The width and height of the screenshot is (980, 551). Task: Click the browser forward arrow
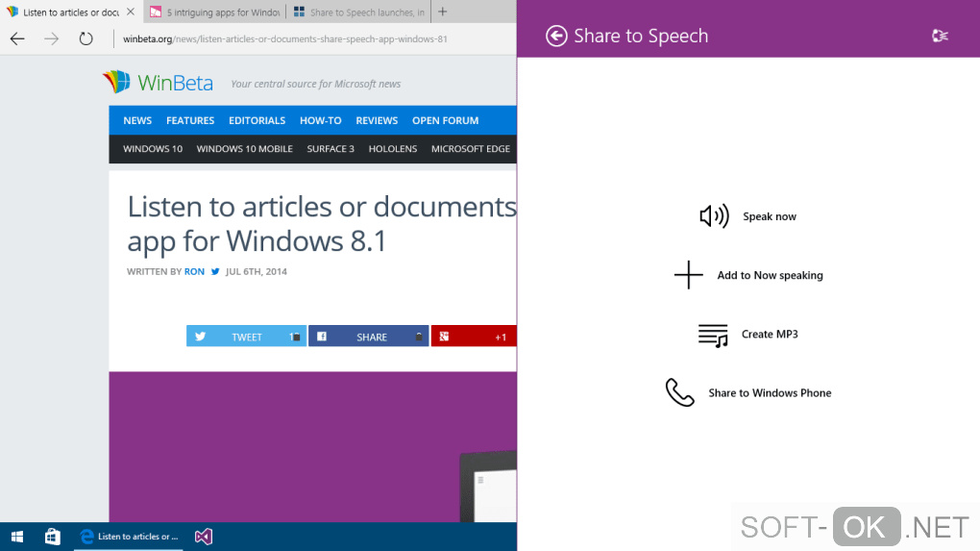[x=51, y=38]
